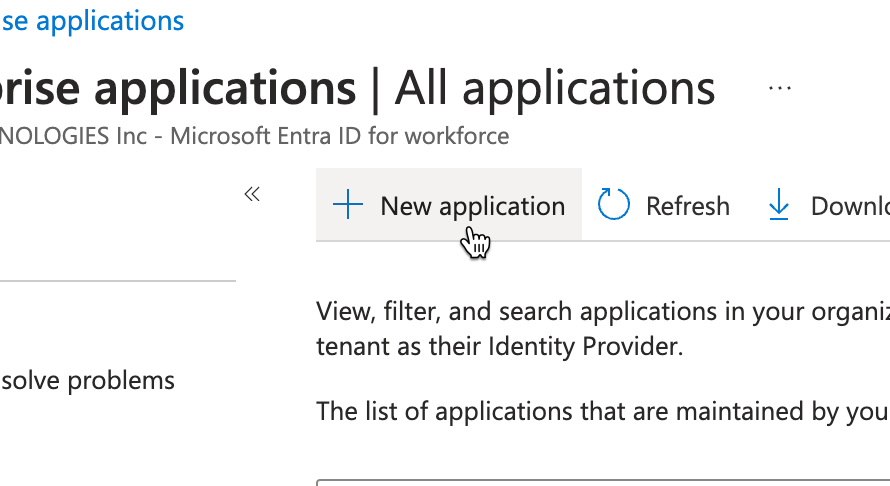Screen dimensions: 890x486
Task: Click the View, filter, and search description line
Action: pyautogui.click(x=602, y=311)
